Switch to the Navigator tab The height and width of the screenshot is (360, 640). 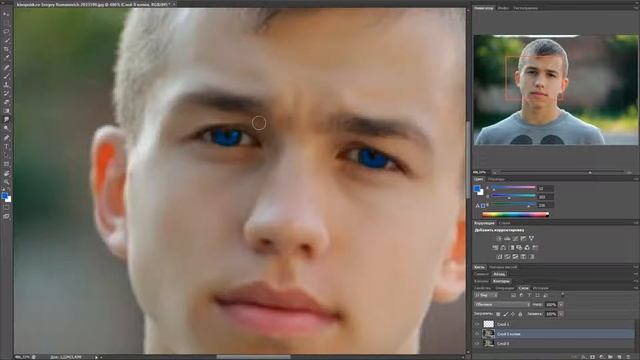point(484,8)
